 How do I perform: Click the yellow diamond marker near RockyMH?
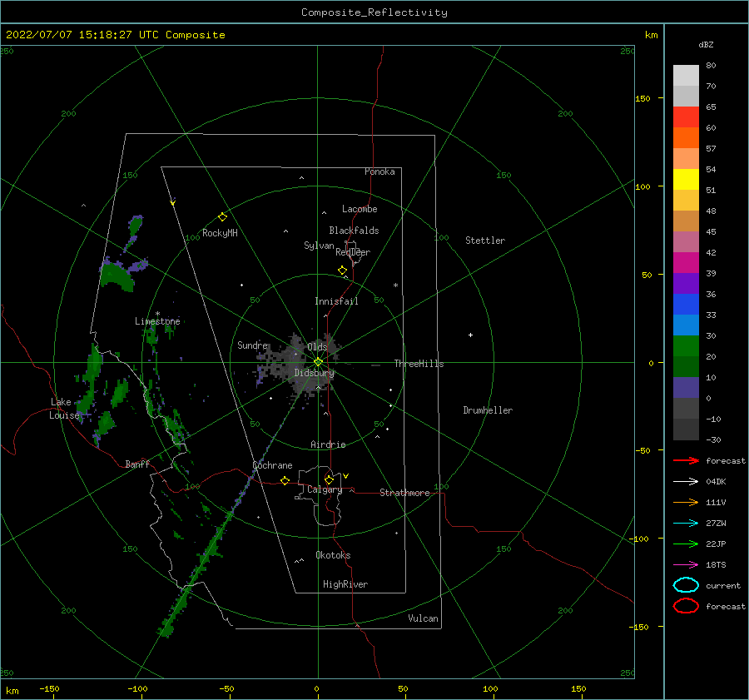(x=222, y=217)
